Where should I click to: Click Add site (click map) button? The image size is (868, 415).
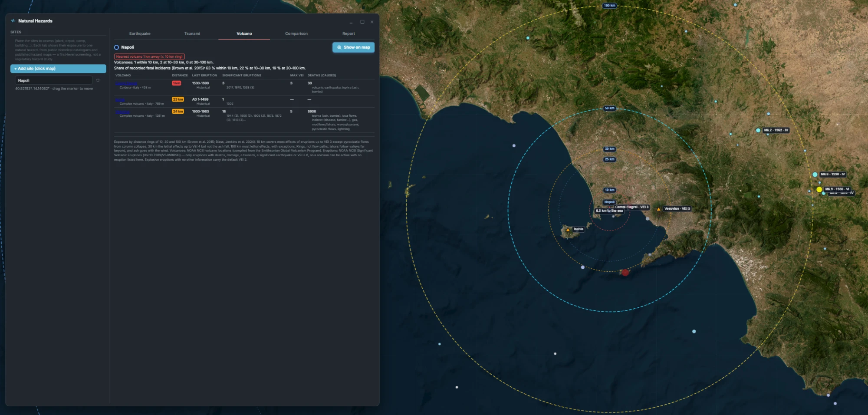(x=58, y=69)
